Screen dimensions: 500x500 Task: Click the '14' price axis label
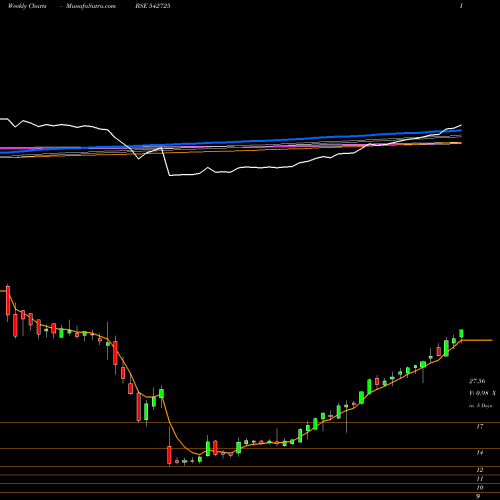[480, 453]
